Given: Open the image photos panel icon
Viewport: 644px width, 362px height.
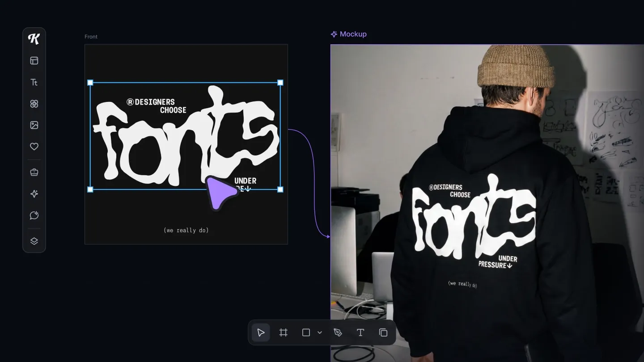Looking at the screenshot, I should tap(34, 125).
